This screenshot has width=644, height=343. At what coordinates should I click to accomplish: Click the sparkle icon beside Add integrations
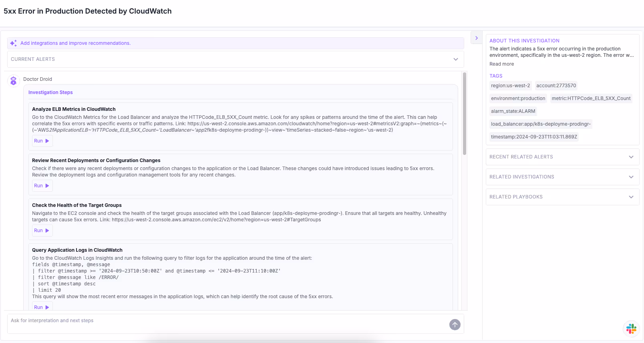[x=13, y=43]
